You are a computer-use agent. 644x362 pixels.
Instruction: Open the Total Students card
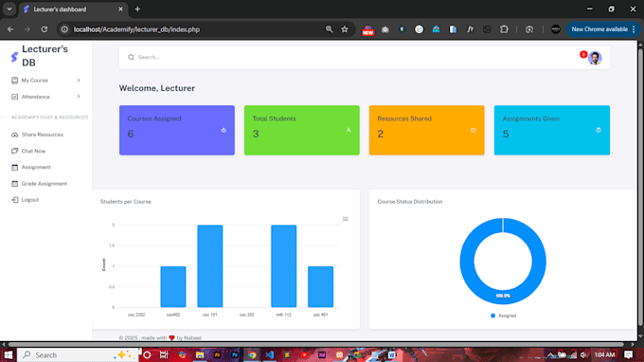302,130
